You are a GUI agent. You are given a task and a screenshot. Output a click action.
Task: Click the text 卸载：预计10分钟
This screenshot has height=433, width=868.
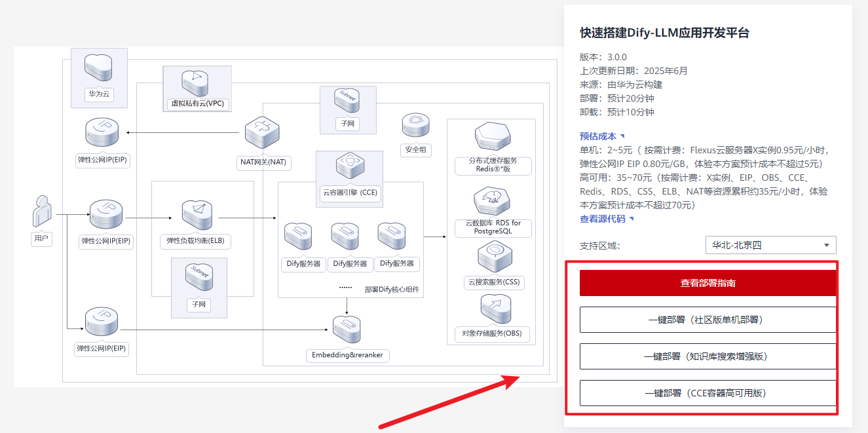coord(617,112)
